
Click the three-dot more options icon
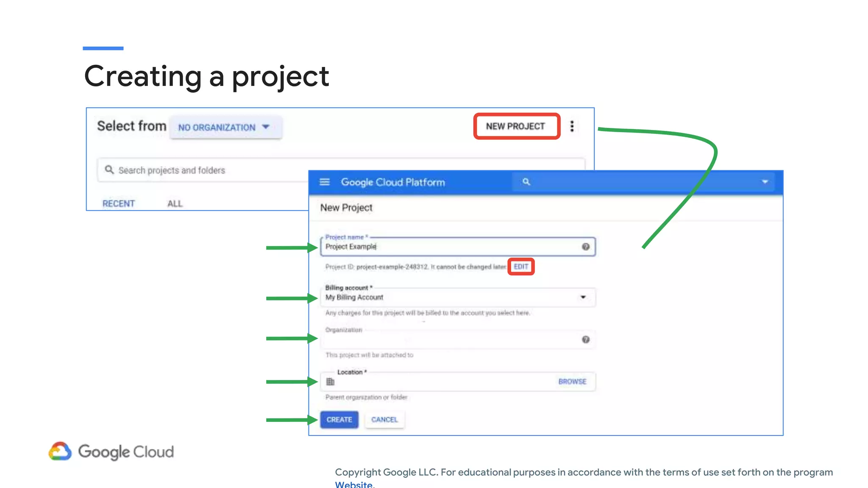(x=572, y=126)
